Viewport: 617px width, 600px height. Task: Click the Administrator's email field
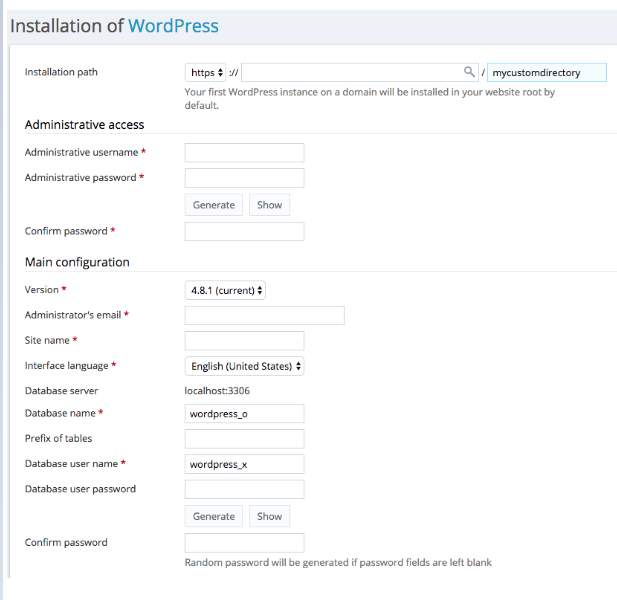click(x=264, y=316)
